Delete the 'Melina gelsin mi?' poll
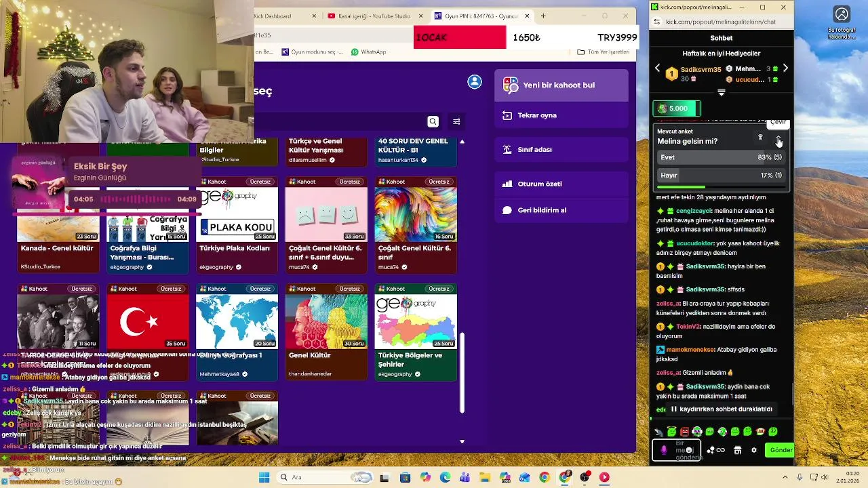Screen dimensions: 868x488 tap(760, 138)
